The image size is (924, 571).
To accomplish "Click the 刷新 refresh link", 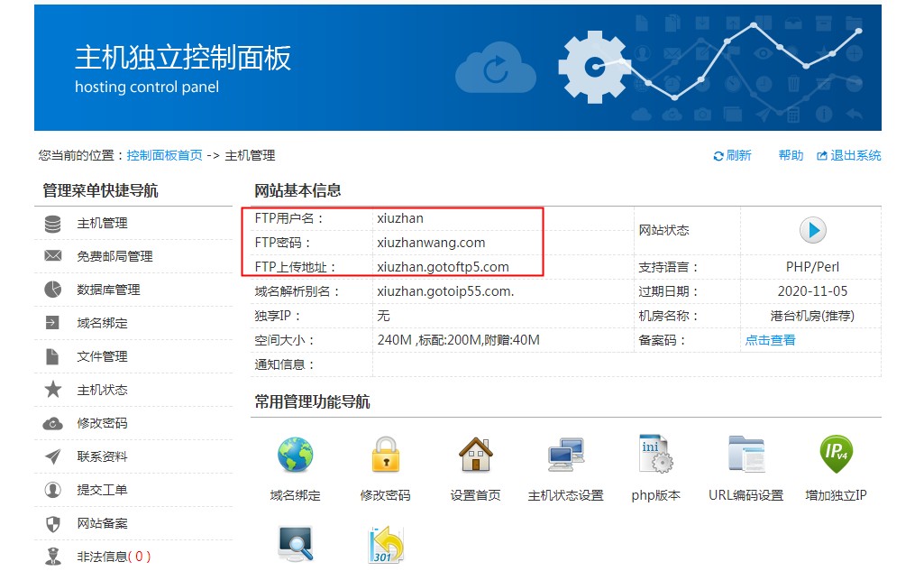I will (x=733, y=155).
